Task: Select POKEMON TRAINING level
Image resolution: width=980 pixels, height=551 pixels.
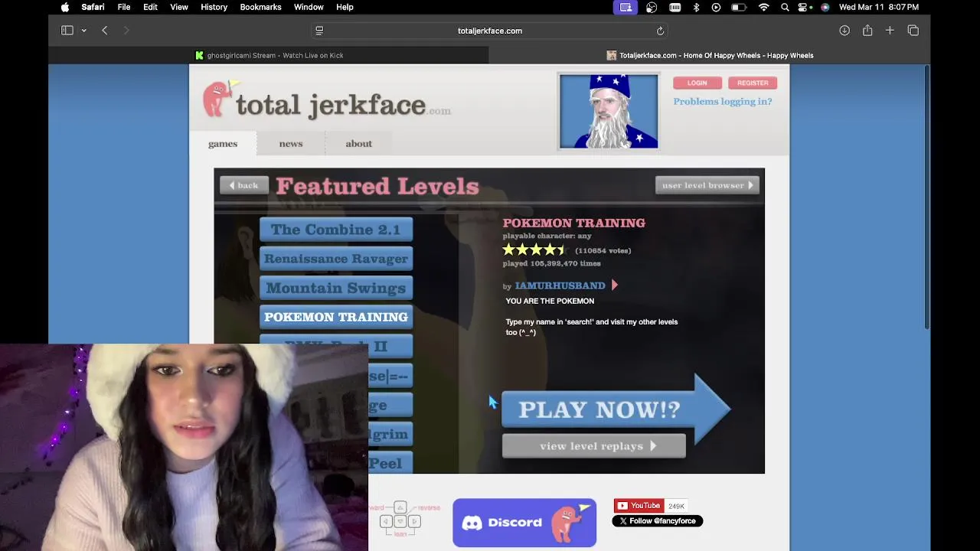Action: click(335, 317)
